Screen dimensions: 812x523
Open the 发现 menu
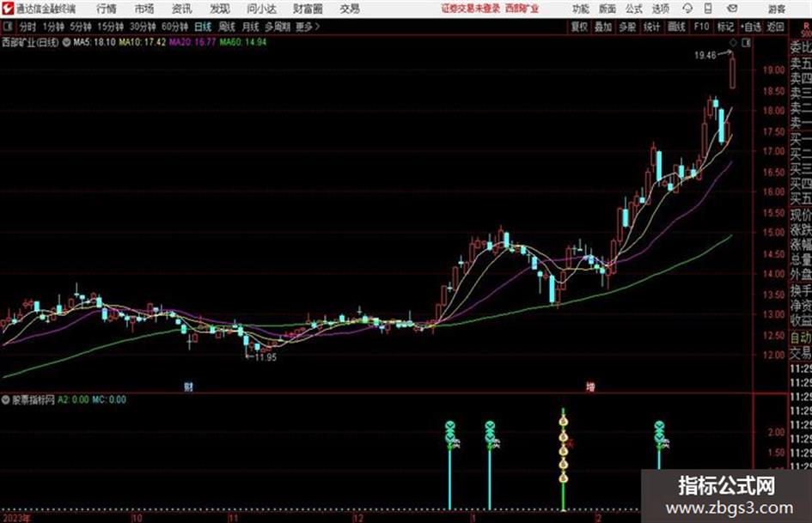coord(220,9)
